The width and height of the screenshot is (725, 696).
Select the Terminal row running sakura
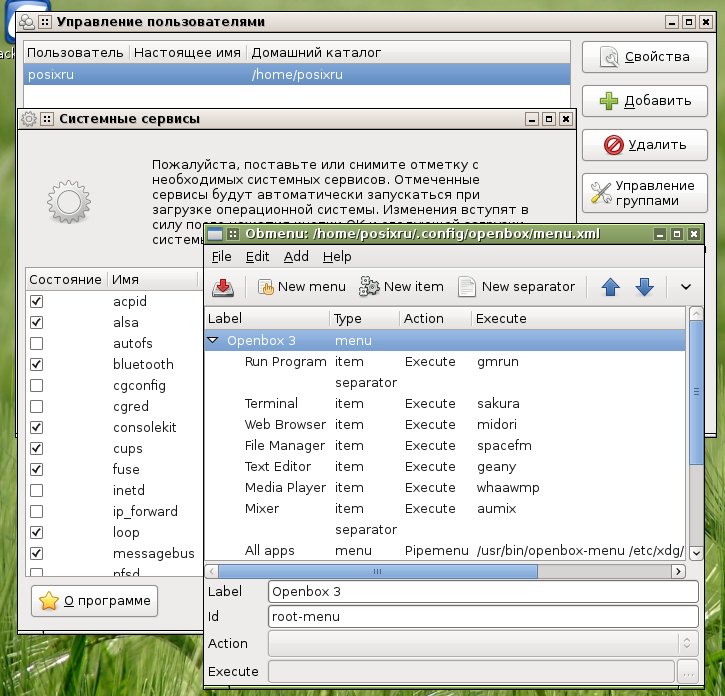tap(444, 404)
